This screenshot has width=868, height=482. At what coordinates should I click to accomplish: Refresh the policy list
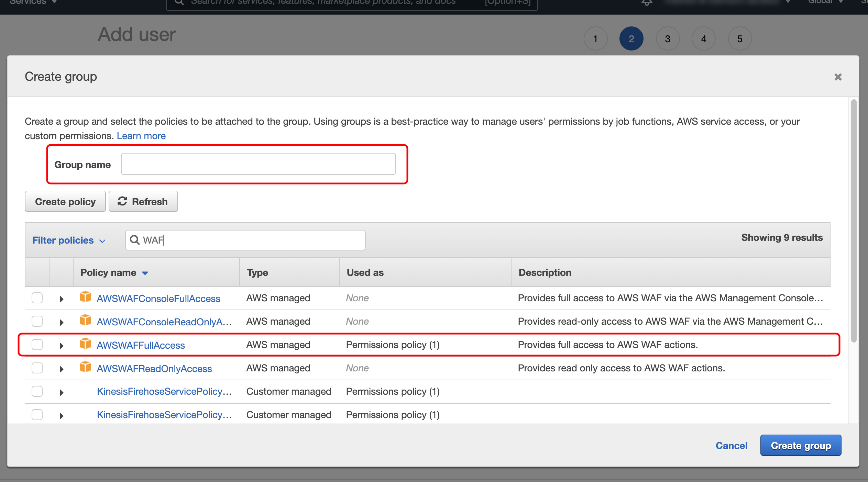coord(143,201)
